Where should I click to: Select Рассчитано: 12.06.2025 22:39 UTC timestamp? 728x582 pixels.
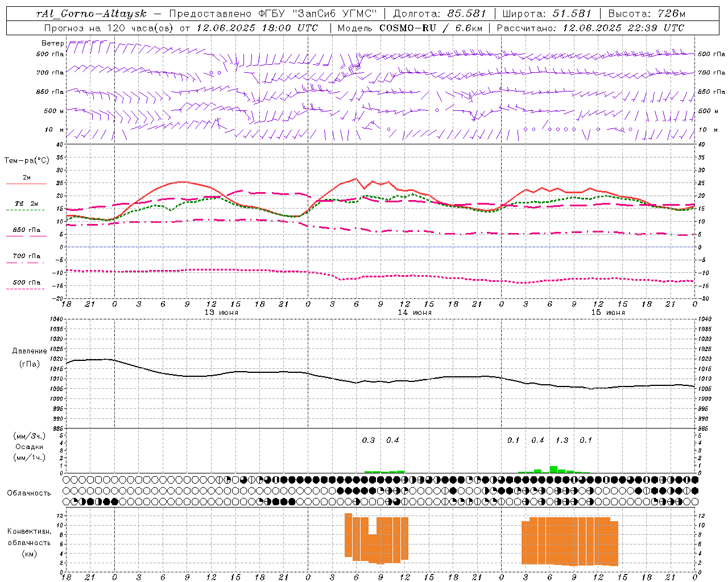point(590,28)
